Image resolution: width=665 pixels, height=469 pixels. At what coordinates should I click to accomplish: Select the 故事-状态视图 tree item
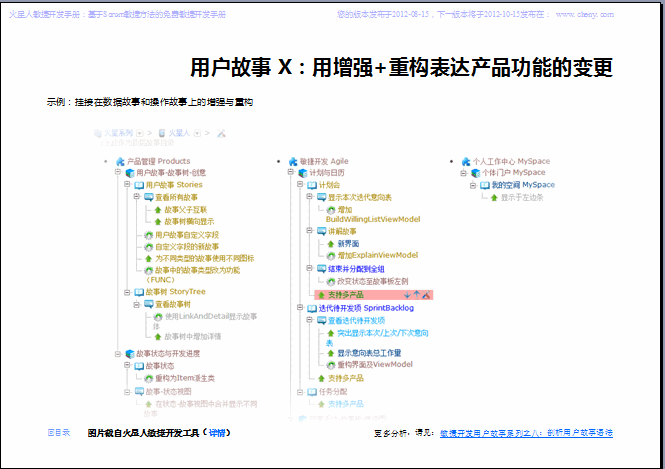click(x=168, y=392)
